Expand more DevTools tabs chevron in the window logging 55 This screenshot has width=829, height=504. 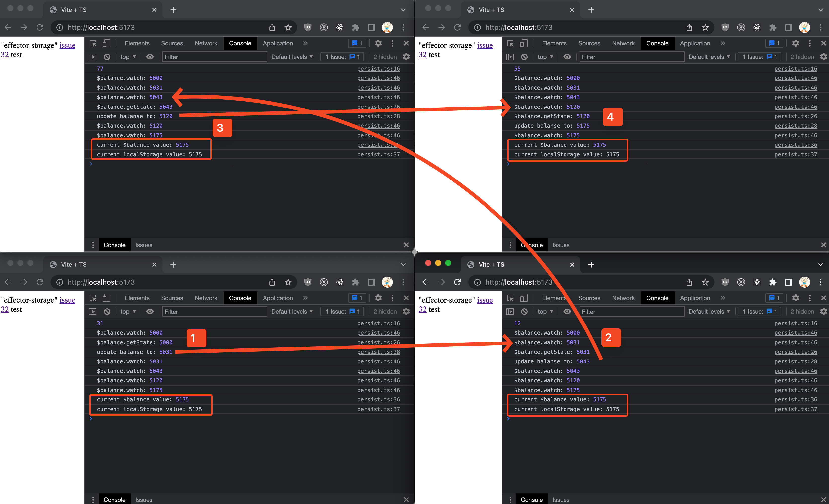pyautogui.click(x=723, y=43)
